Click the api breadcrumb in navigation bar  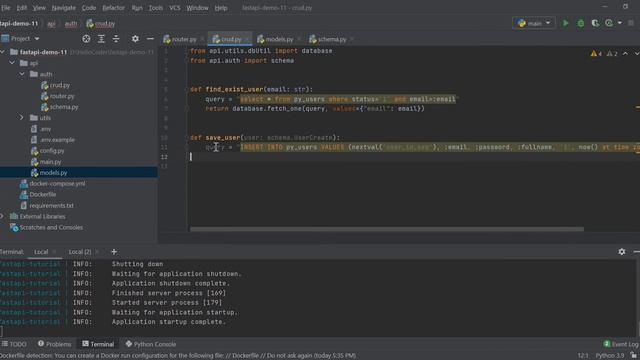tap(51, 24)
